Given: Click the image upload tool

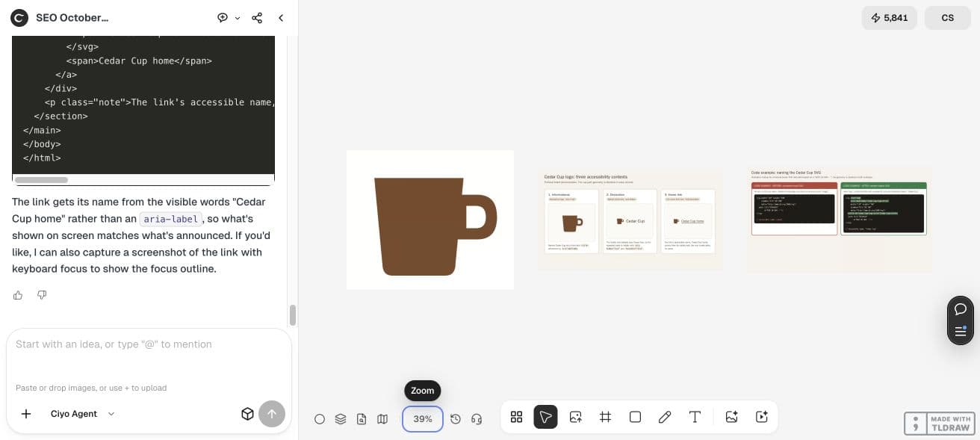Looking at the screenshot, I should (x=575, y=417).
